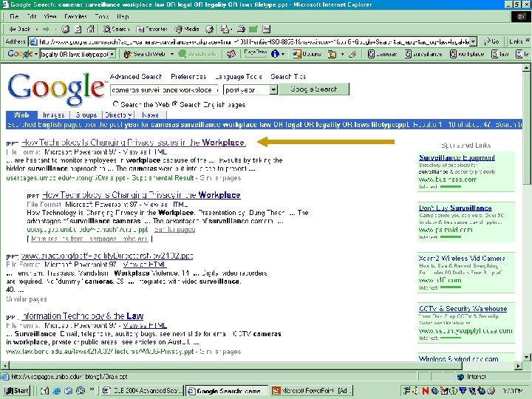Open the Search Web dropdown arrow
Image resolution: width=532 pixels, height=399 pixels.
click(x=171, y=54)
